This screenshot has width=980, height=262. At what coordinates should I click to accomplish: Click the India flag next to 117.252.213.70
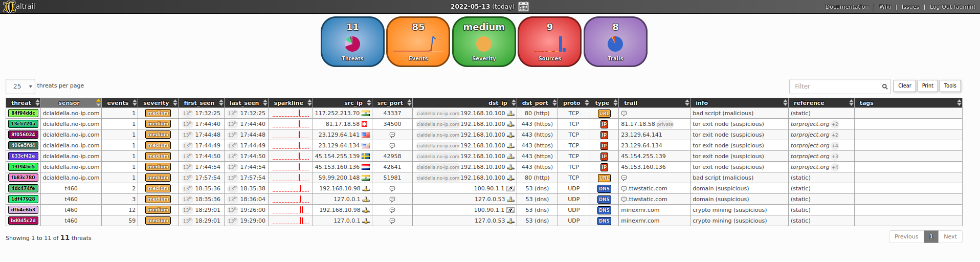coord(366,114)
